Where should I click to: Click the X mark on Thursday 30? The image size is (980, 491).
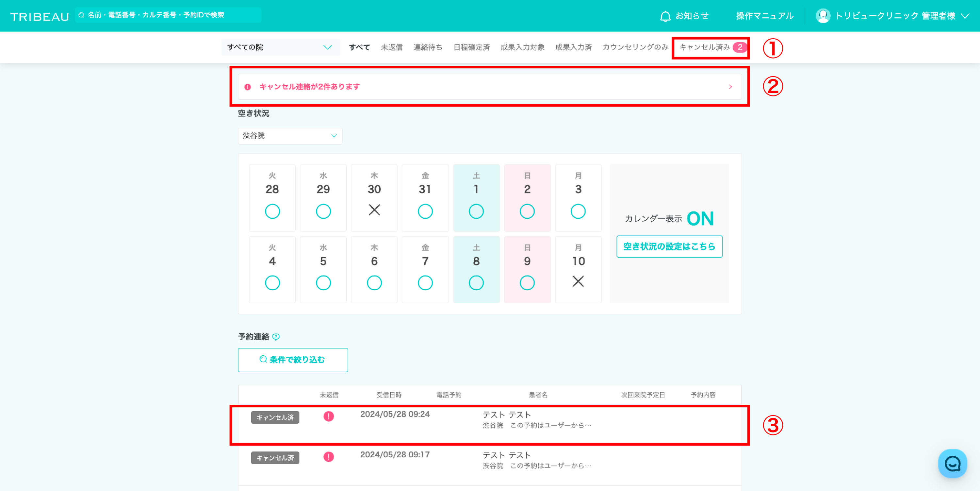point(374,210)
